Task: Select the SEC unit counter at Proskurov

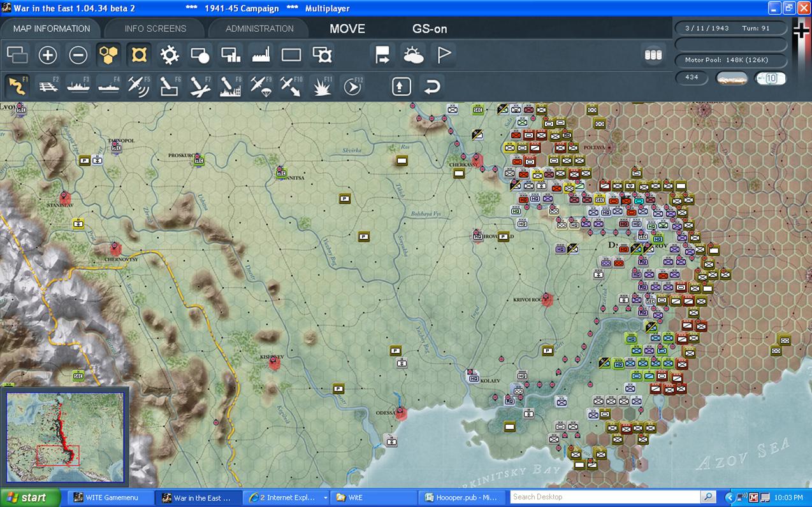Action: pyautogui.click(x=199, y=159)
